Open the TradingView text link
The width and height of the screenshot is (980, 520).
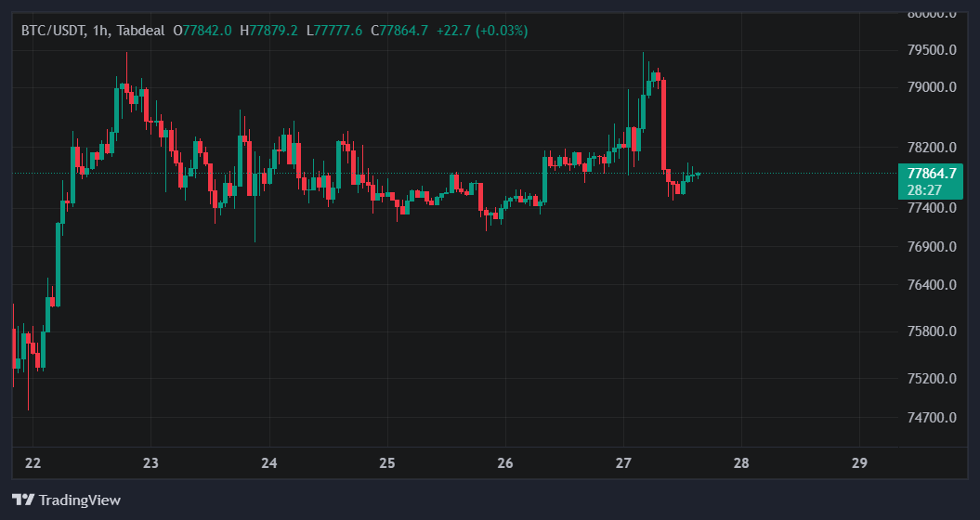(x=79, y=500)
